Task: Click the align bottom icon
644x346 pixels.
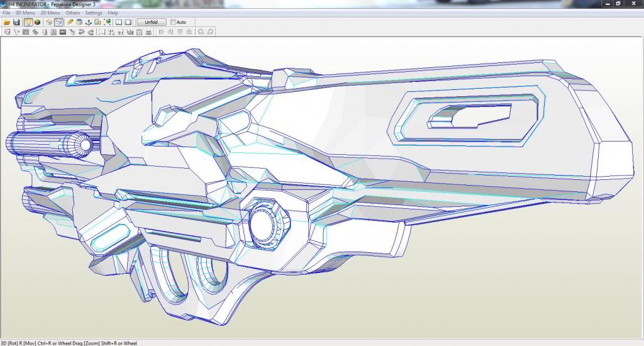Action: pyautogui.click(x=189, y=32)
